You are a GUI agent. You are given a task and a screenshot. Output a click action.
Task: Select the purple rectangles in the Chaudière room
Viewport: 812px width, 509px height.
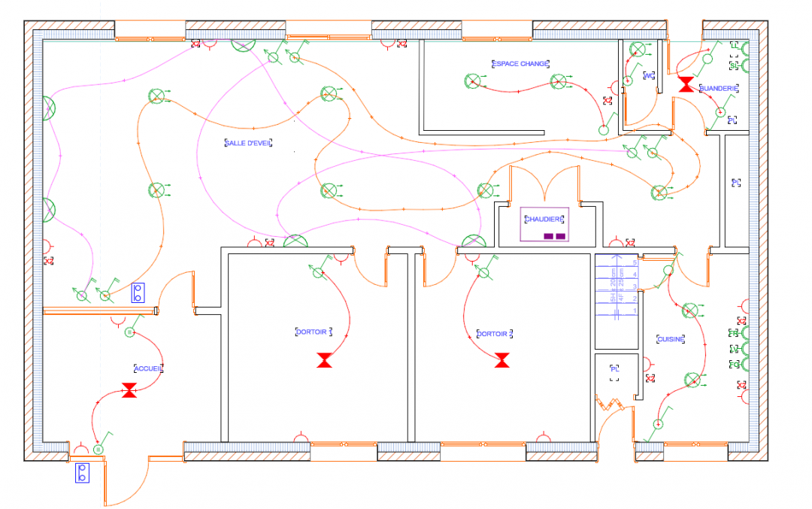tap(554, 237)
